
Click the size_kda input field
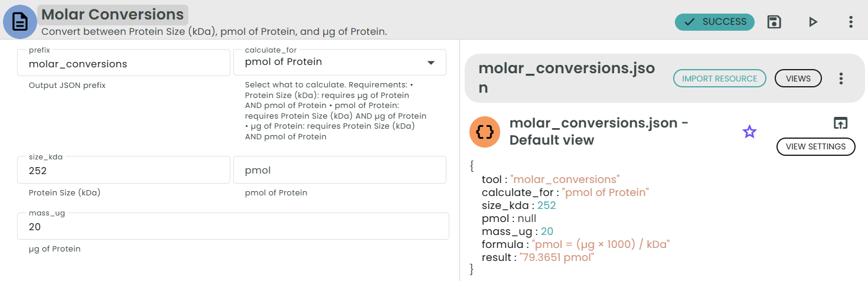tap(123, 171)
